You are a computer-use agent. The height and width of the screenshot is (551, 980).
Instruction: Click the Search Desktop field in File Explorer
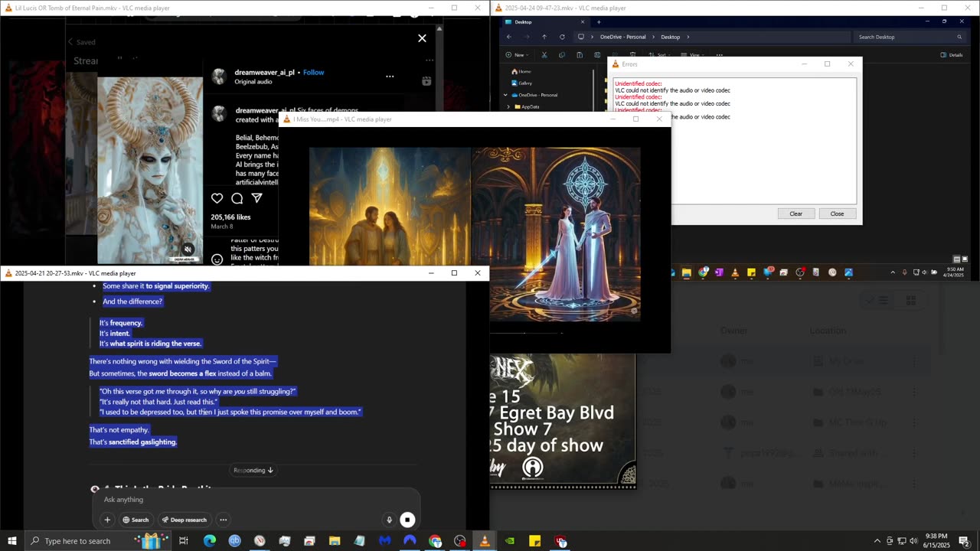pyautogui.click(x=909, y=37)
